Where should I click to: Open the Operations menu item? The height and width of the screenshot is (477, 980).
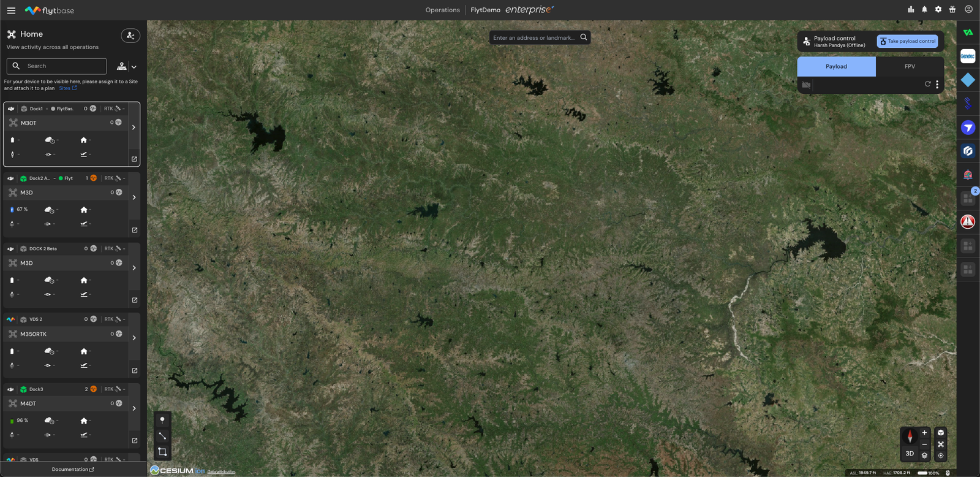coord(442,10)
